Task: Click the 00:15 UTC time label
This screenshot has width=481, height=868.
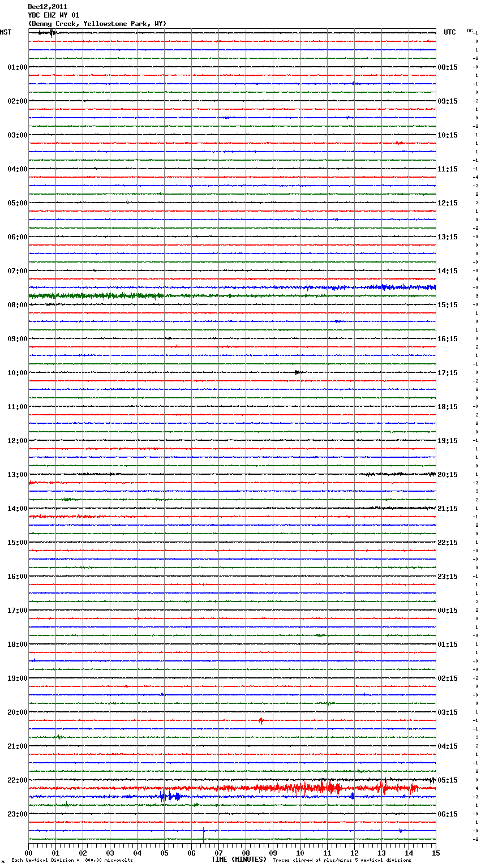Action: 448,611
